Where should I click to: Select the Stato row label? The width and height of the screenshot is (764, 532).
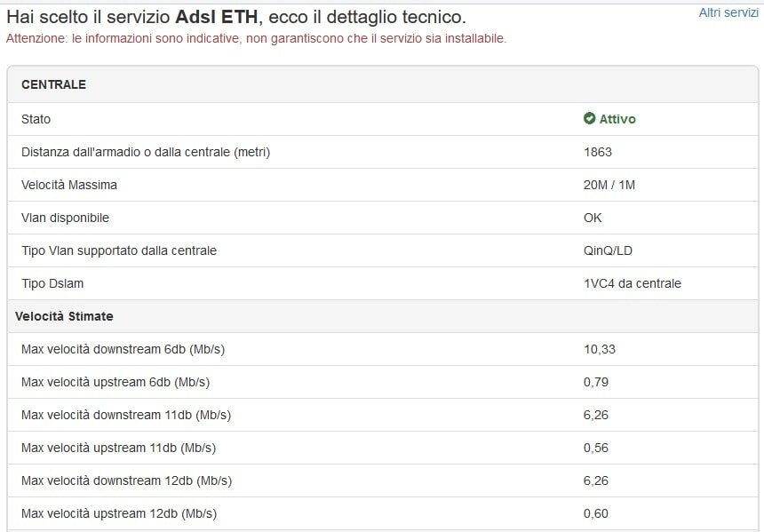click(36, 119)
